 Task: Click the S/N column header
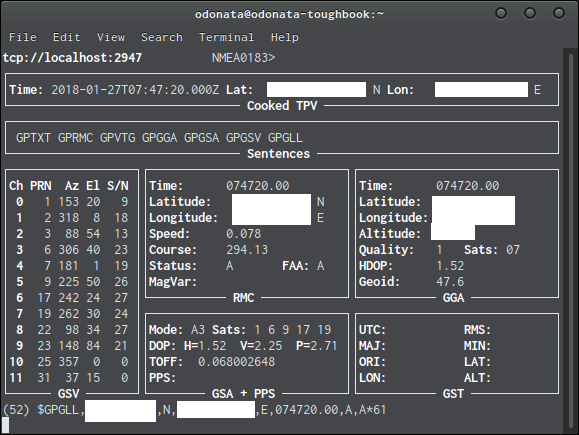(x=118, y=186)
